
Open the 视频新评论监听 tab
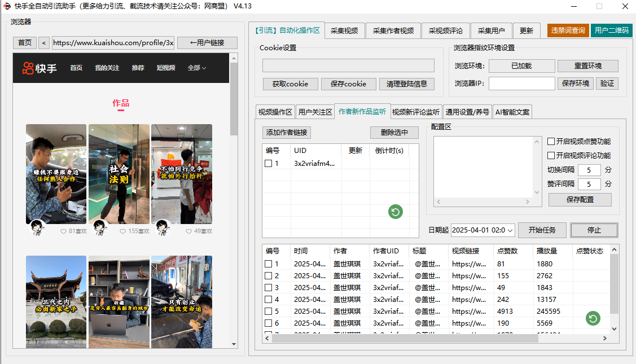click(x=416, y=112)
